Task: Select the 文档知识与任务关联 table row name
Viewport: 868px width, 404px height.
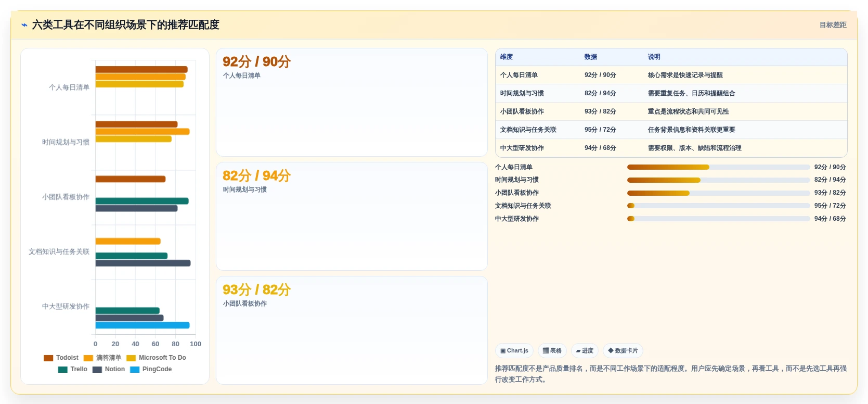Action: [x=528, y=130]
